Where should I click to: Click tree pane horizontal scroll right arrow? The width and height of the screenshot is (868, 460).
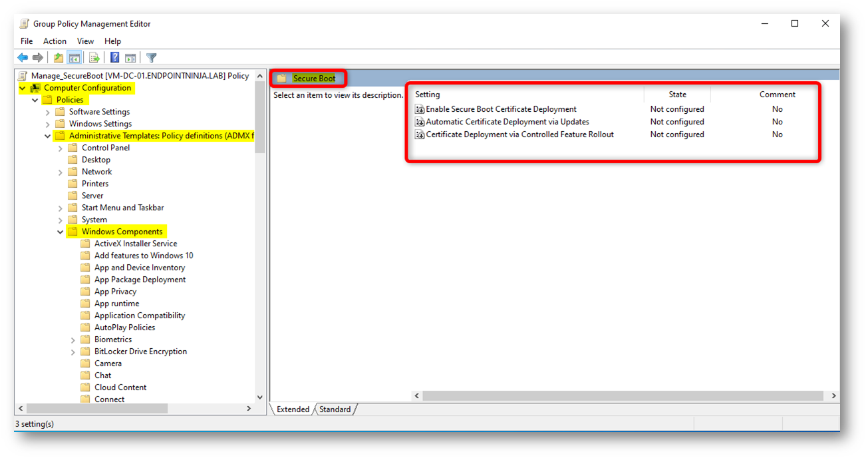click(249, 409)
